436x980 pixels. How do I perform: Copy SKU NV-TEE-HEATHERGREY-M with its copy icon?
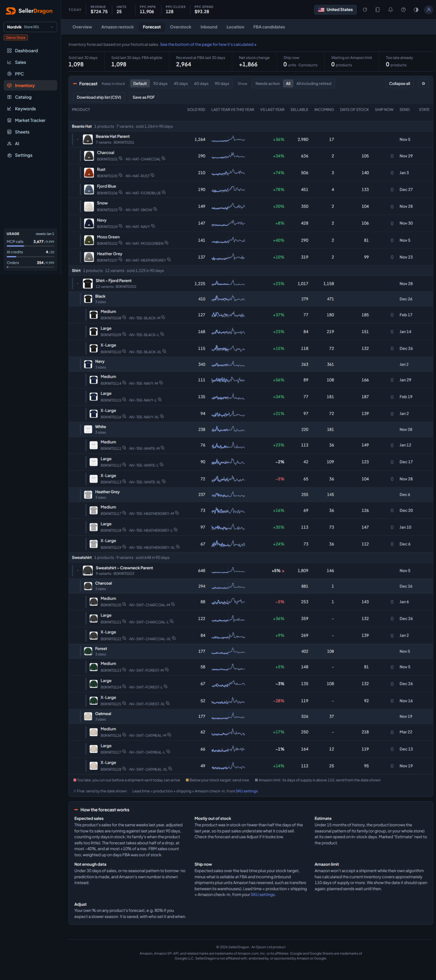pyautogui.click(x=177, y=513)
